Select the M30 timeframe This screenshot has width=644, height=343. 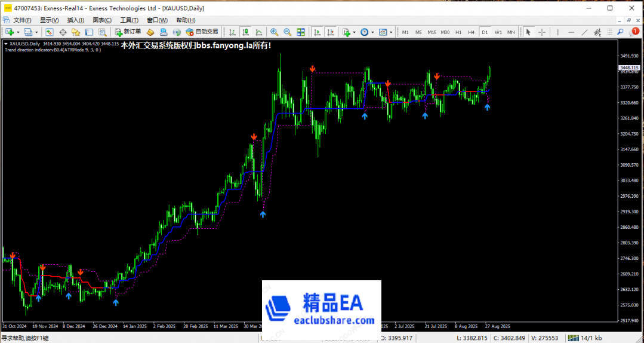coord(445,32)
